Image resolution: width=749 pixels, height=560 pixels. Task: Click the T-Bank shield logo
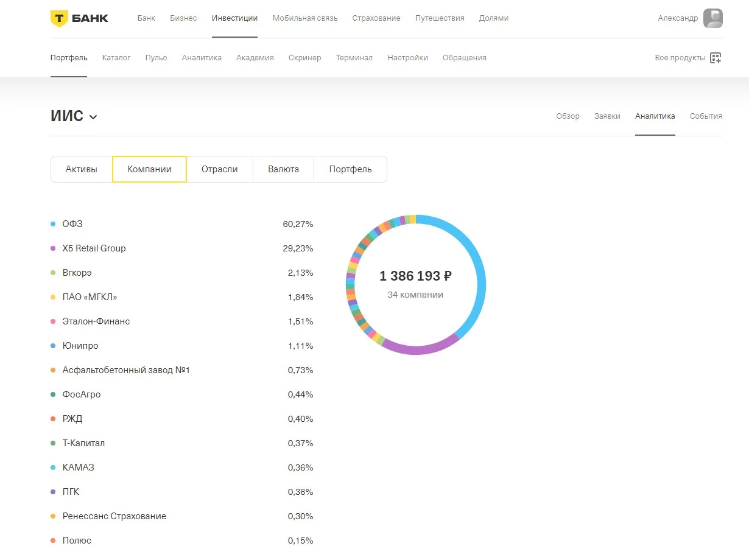pos(58,18)
